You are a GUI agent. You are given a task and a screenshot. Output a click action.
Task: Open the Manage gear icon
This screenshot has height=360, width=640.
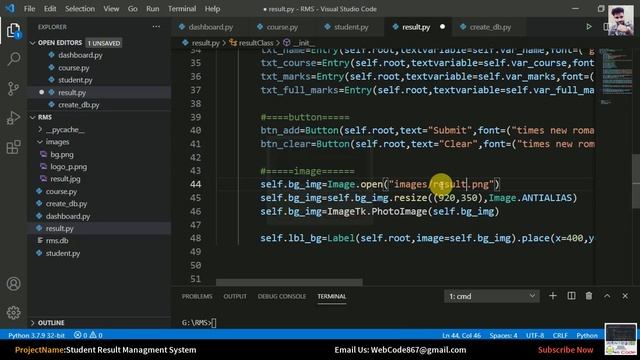click(x=13, y=313)
